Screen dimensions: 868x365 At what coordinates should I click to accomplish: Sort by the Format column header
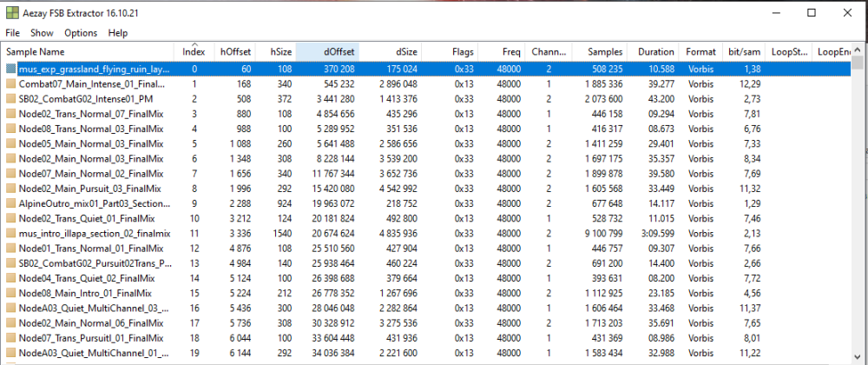pyautogui.click(x=700, y=52)
